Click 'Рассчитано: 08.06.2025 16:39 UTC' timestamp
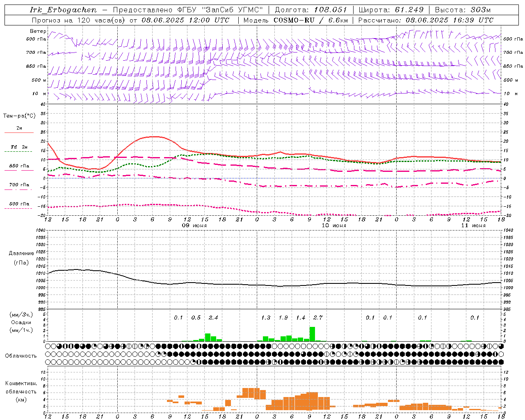 pos(426,20)
